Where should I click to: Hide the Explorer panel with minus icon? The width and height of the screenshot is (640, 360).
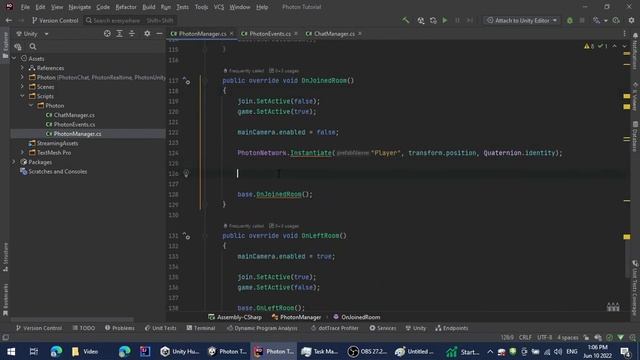[159, 34]
